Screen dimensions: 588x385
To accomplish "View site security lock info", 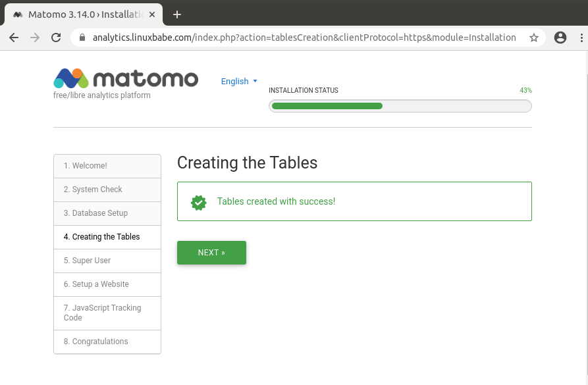I will point(82,38).
